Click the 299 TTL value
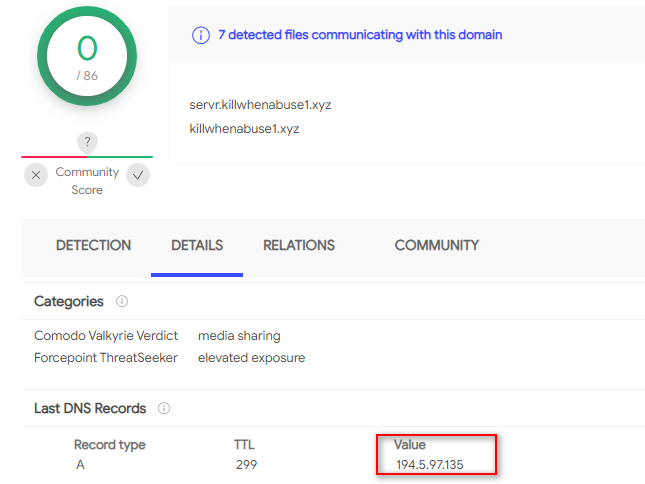 [x=246, y=465]
